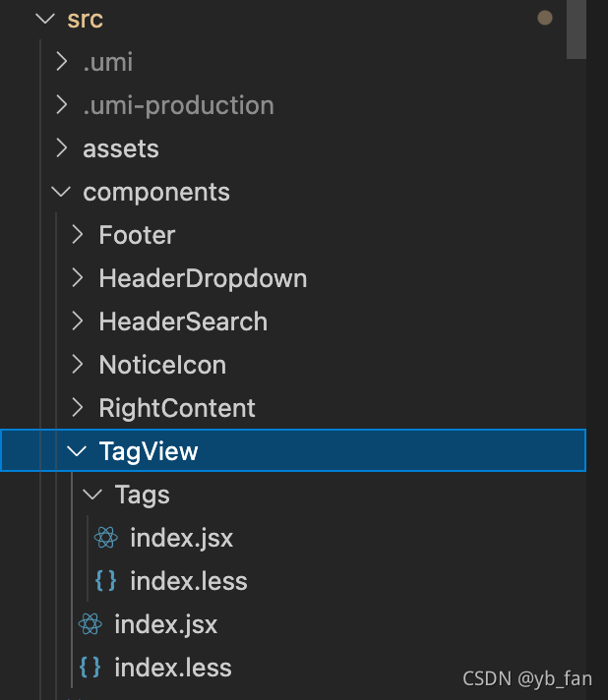Collapse the TagView folder chevron
Viewport: 608px width, 700px height.
[77, 451]
